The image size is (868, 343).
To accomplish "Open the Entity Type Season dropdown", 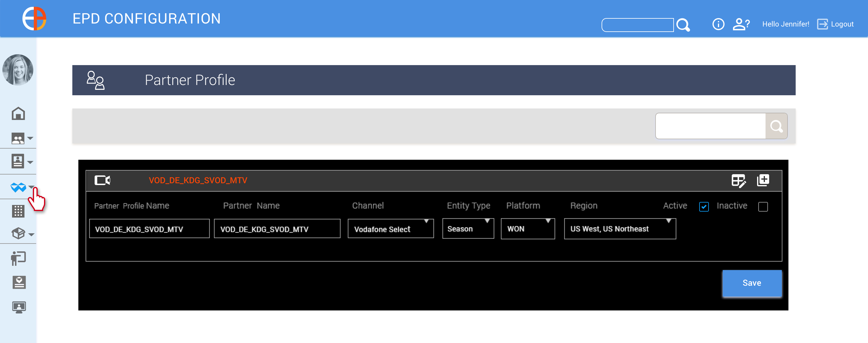I will 468,229.
